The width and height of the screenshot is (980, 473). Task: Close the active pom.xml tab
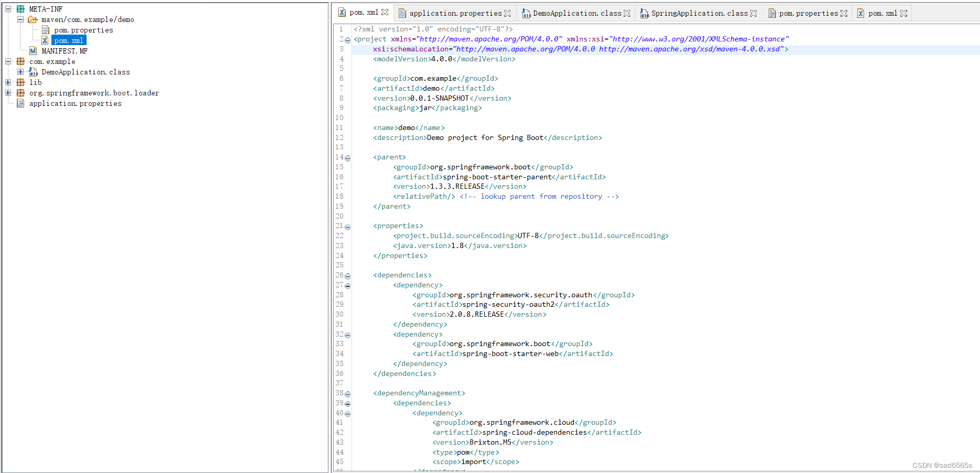tap(385, 12)
